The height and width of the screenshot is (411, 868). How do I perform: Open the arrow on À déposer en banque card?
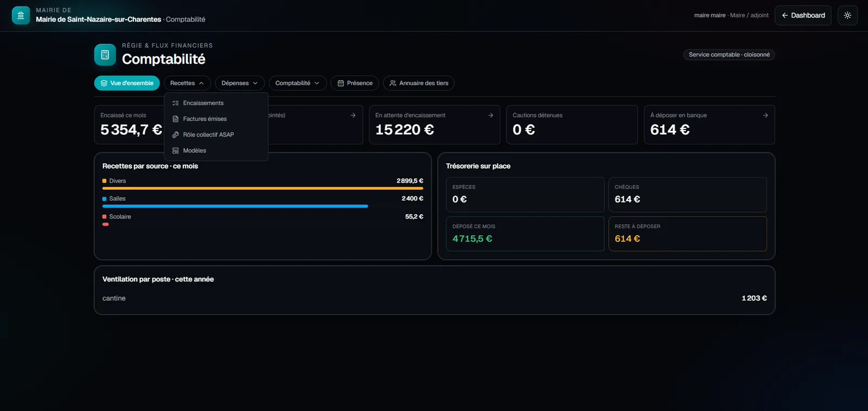click(765, 115)
